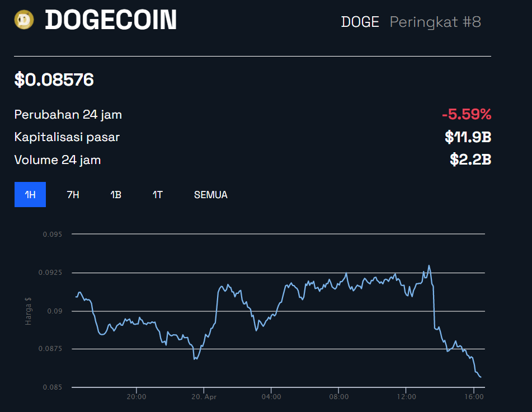Click the Kapitalisasi pasar label
Screen dimensions: 532x412
tap(67, 137)
